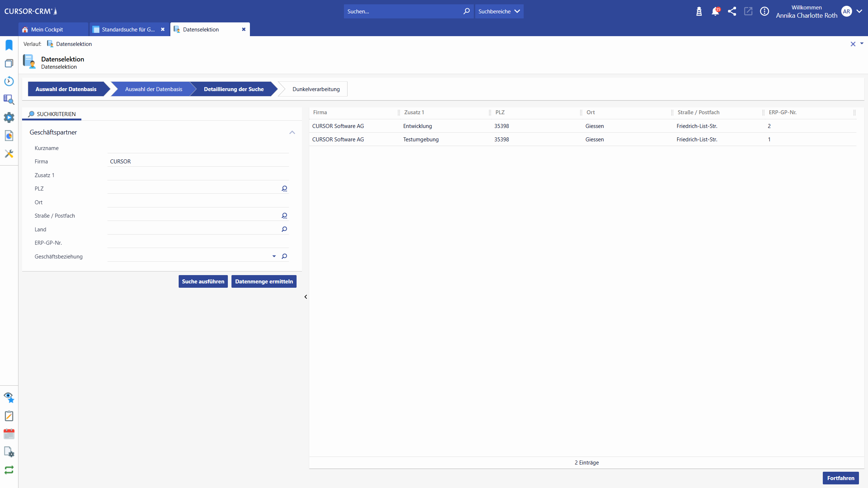Sort by Ort column header
868x488 pixels.
pyautogui.click(x=591, y=112)
